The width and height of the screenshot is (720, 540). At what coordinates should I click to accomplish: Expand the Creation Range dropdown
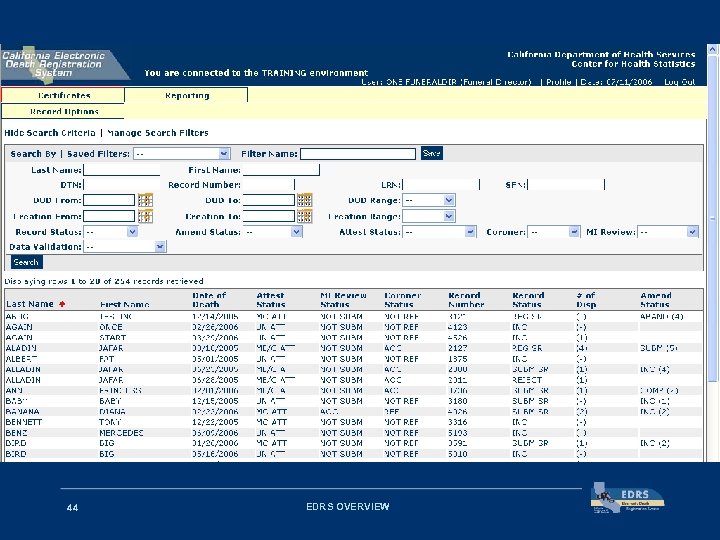428,216
